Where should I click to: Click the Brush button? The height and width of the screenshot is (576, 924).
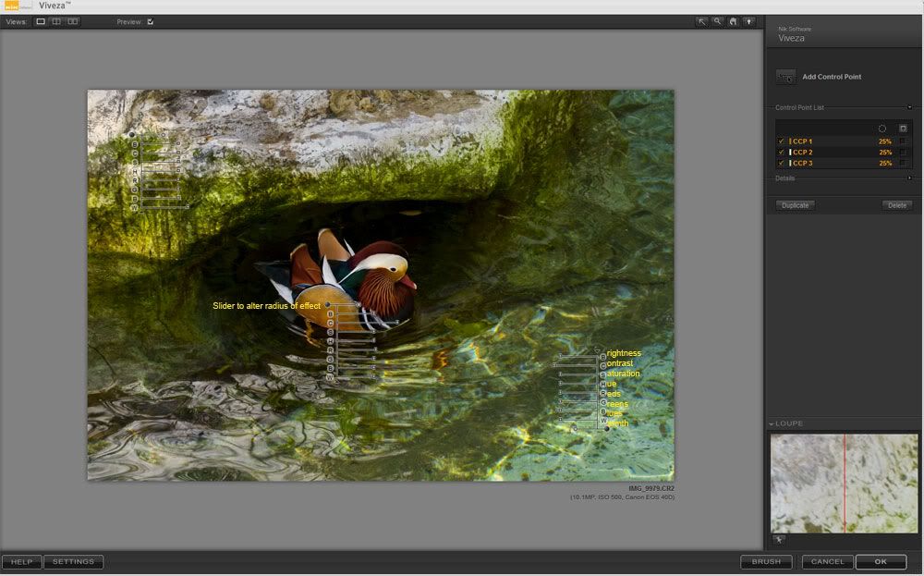pyautogui.click(x=766, y=561)
